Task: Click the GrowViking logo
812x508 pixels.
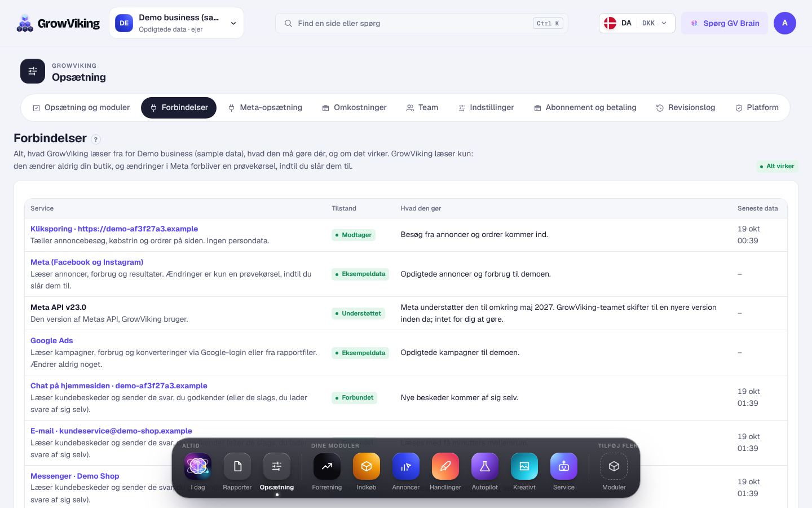Action: [58, 23]
